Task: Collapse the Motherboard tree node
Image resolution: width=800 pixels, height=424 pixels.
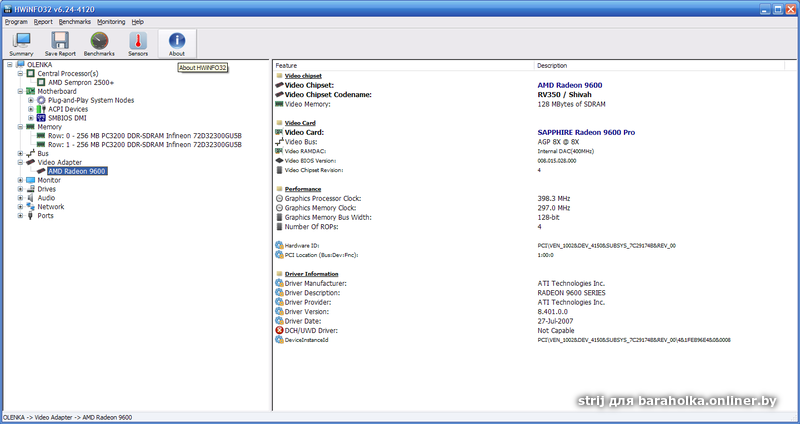Action: (20, 91)
